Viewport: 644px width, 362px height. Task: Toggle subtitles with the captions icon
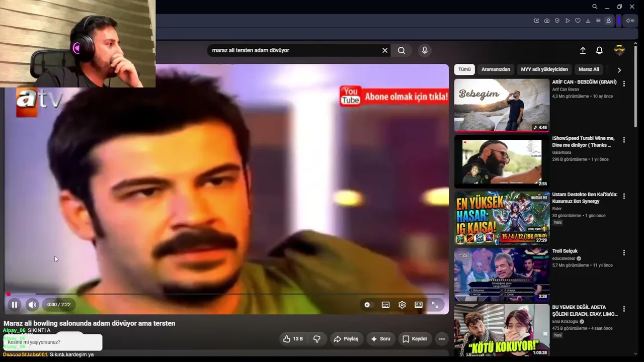(x=385, y=305)
